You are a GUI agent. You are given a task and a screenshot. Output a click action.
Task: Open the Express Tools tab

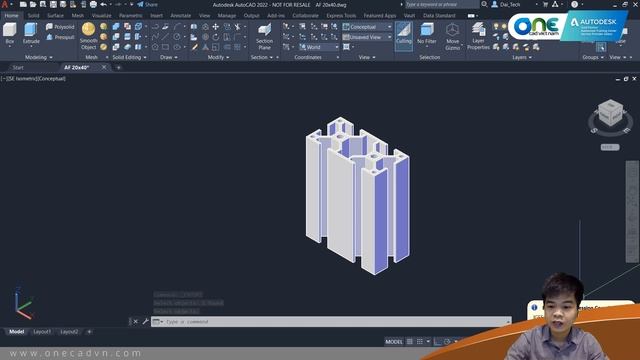341,16
